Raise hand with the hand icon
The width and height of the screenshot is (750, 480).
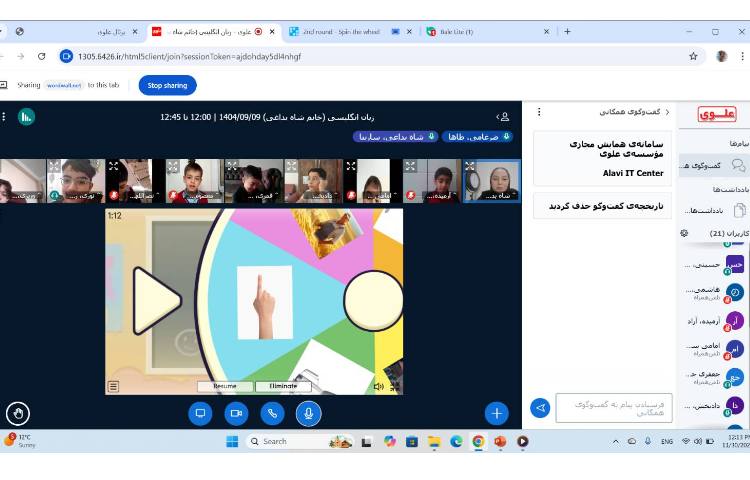click(x=18, y=414)
